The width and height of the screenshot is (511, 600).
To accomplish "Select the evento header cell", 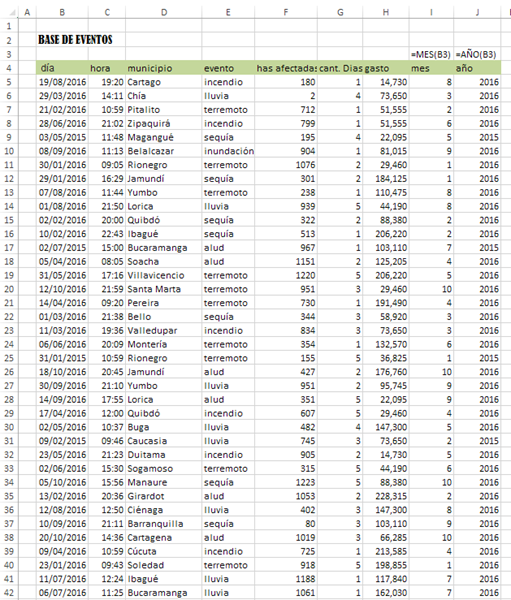I will tap(228, 68).
